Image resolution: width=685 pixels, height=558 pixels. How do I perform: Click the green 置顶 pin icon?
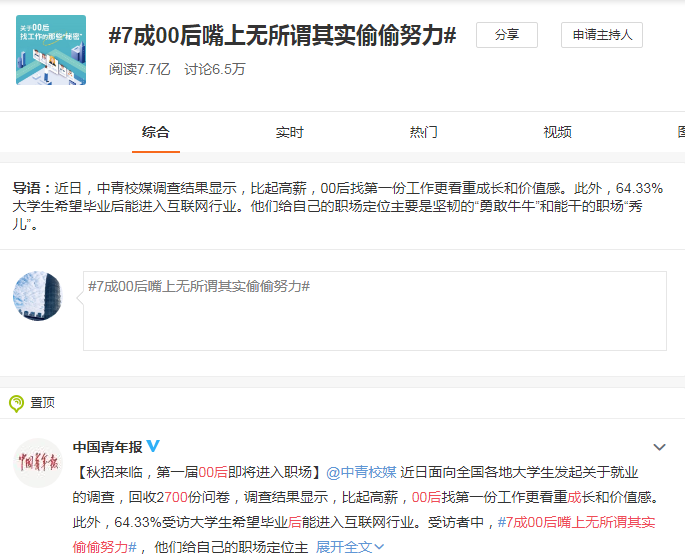pos(17,403)
